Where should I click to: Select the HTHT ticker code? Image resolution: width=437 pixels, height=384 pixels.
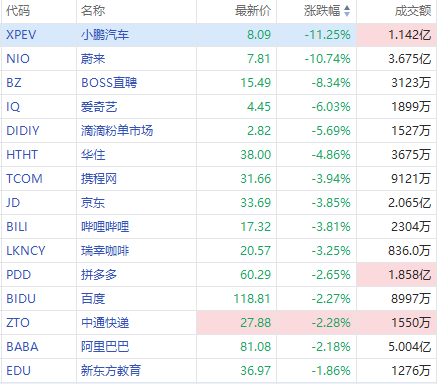click(x=22, y=155)
